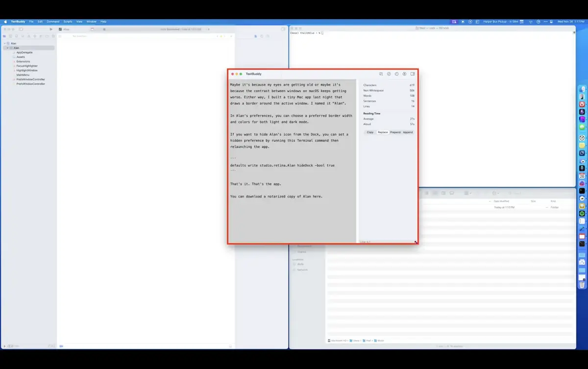This screenshot has height=369, width=588.
Task: Launch Vivaldi browser from the Dock
Action: (x=582, y=104)
